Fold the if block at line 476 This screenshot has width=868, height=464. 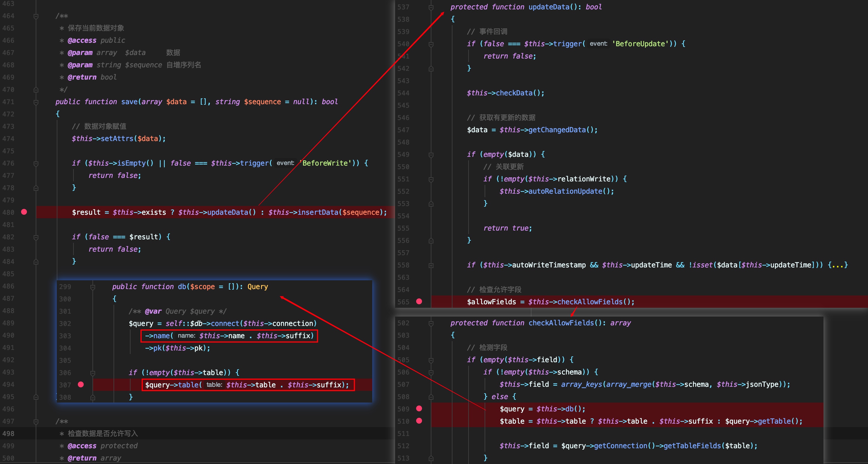[x=36, y=164]
